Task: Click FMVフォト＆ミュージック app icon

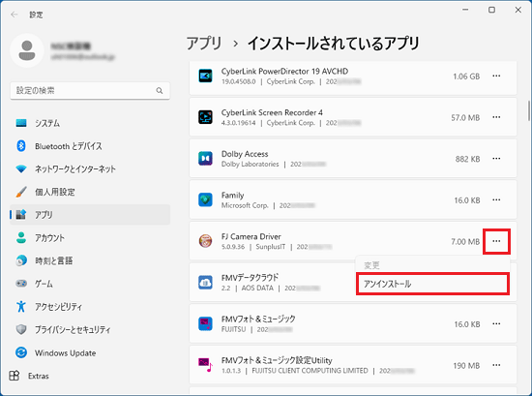Action: (x=205, y=323)
